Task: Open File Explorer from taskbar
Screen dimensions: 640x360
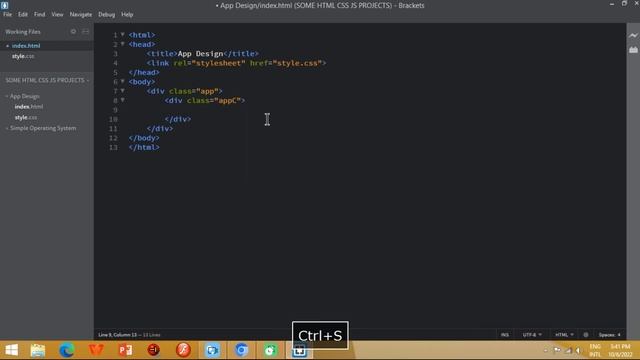Action: click(38, 350)
